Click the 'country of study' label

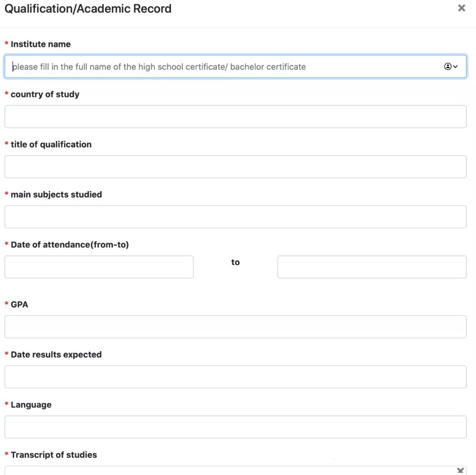tap(45, 94)
